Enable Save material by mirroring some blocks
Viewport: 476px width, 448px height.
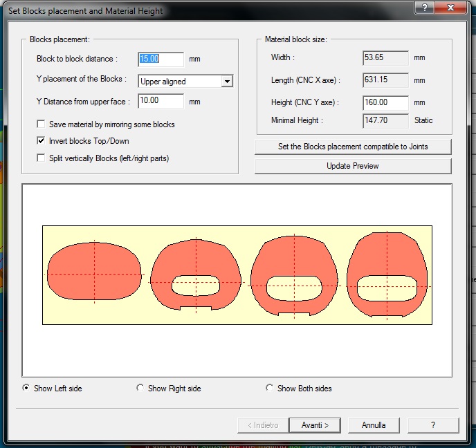42,124
